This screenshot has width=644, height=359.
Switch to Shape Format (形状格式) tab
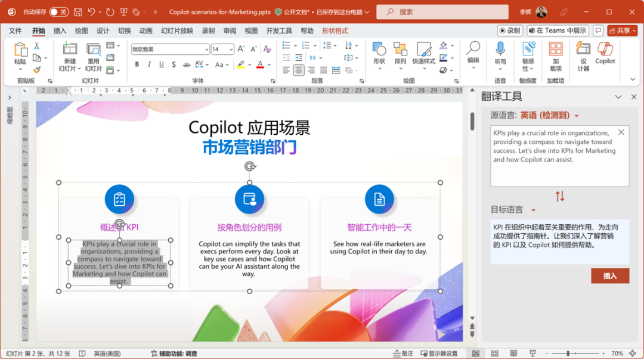coord(335,31)
